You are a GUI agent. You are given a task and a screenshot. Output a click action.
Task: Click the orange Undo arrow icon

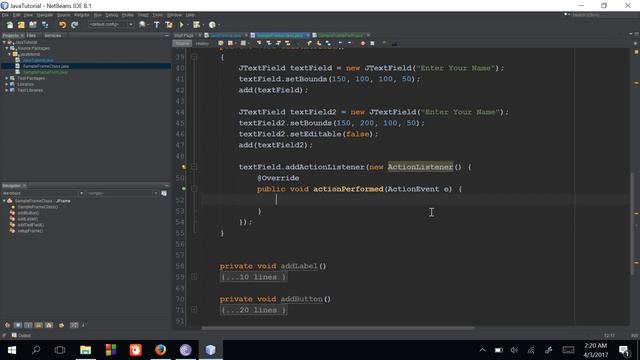coord(62,25)
